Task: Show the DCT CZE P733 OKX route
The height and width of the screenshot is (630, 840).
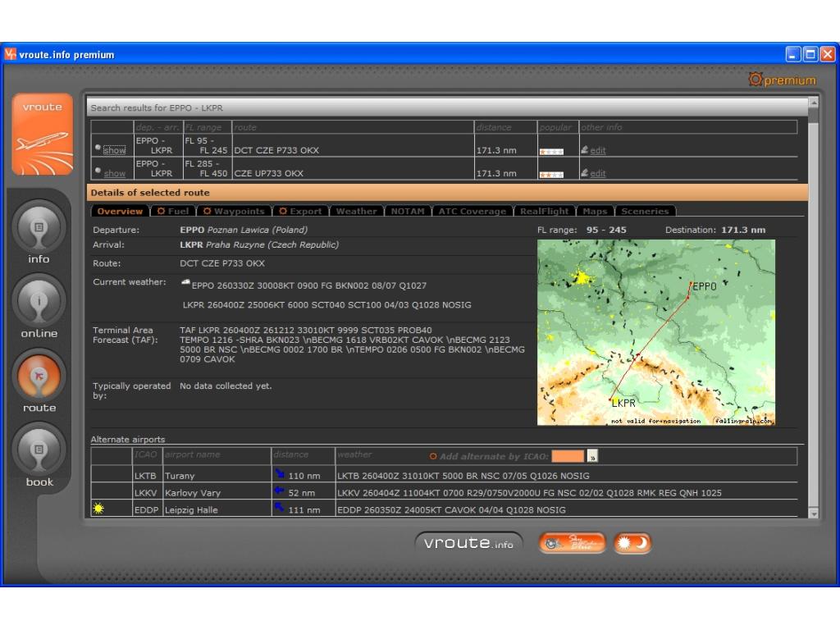Action: point(115,150)
